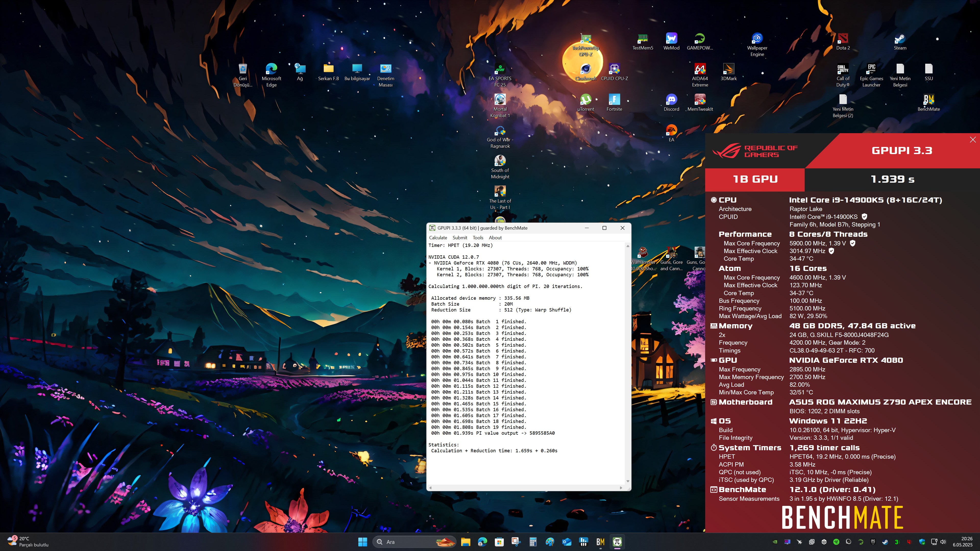This screenshot has height=551, width=980.
Task: Open Bu bilgisayar desktop icon
Action: click(x=357, y=72)
